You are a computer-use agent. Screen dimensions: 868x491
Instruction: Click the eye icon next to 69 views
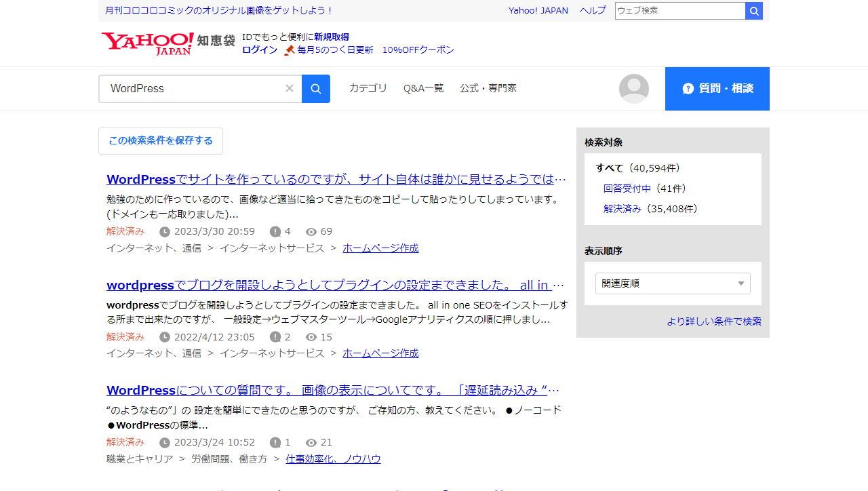pyautogui.click(x=311, y=232)
